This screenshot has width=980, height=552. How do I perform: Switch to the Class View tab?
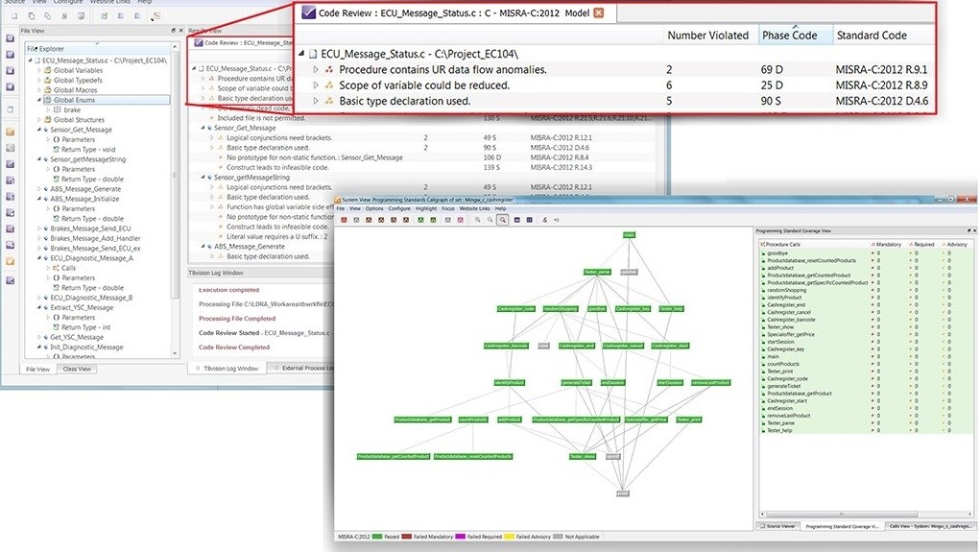pyautogui.click(x=77, y=369)
